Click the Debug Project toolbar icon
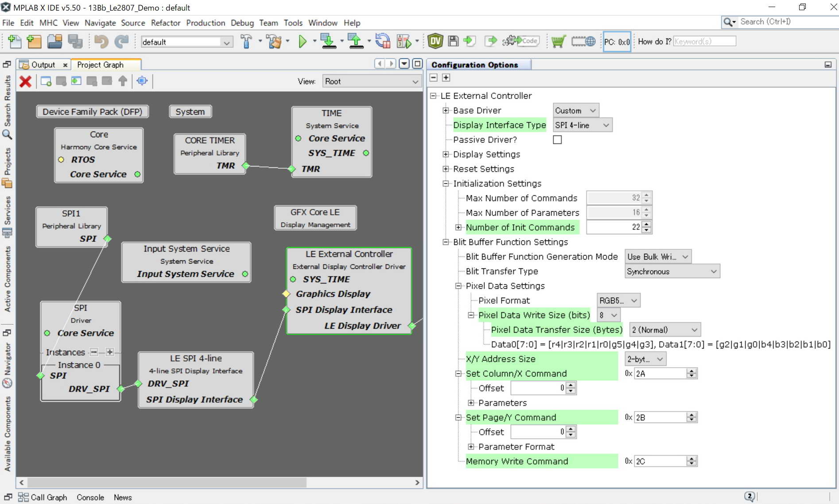839x504 pixels. coord(404,42)
